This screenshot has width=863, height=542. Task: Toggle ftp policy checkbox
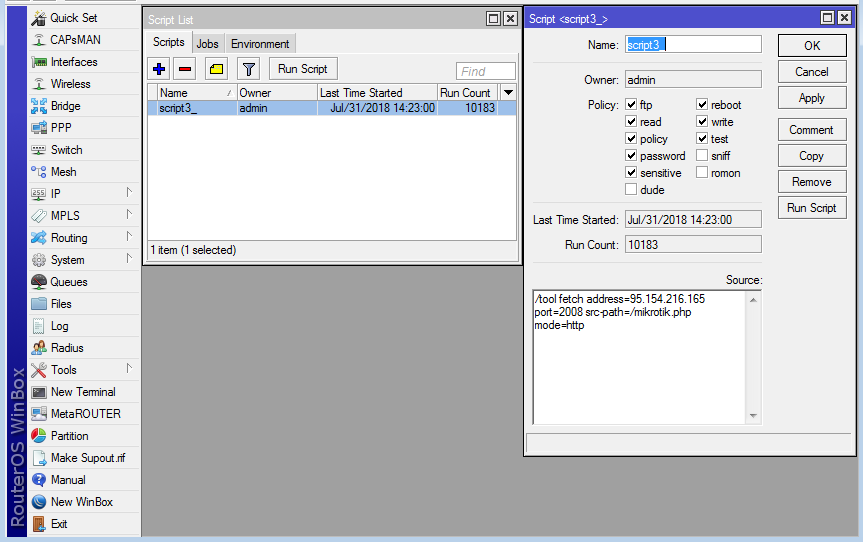[631, 105]
